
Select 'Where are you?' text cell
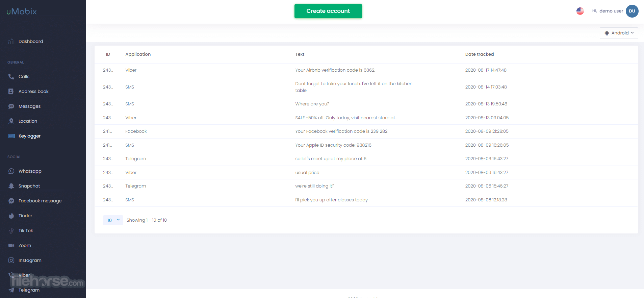click(x=312, y=104)
